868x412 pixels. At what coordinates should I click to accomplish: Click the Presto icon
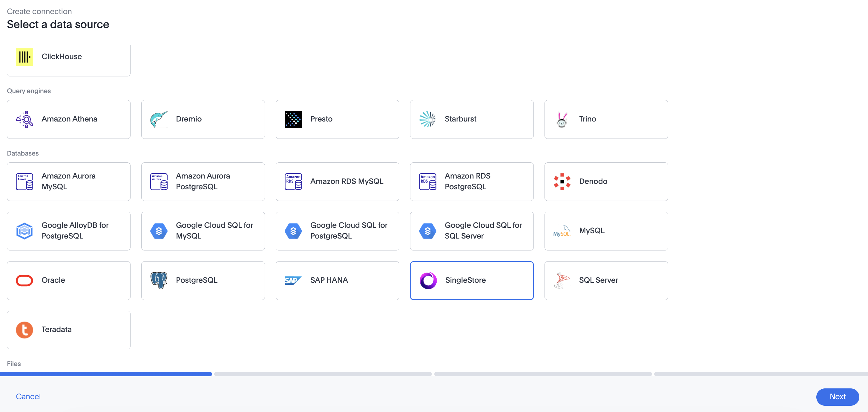click(x=293, y=119)
